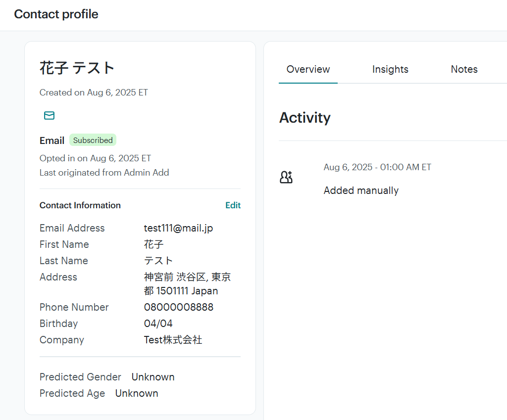
Task: Click the added-contact activity icon
Action: (286, 177)
